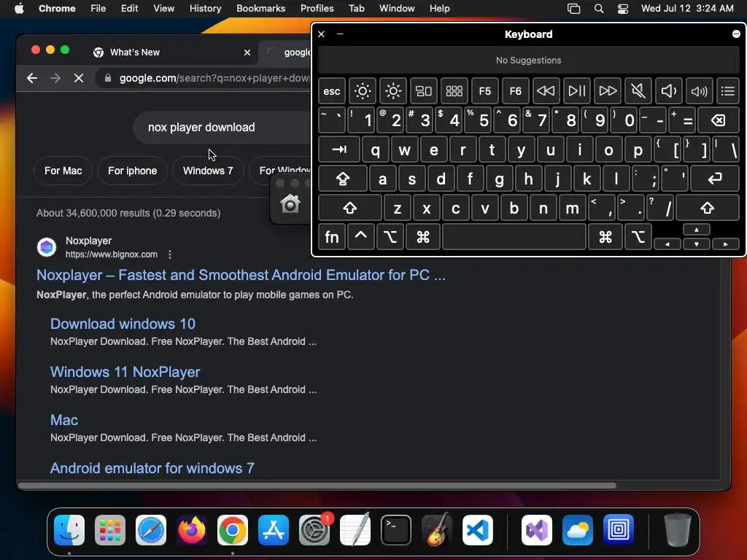Screen dimensions: 747x560
Task: Open Firefox from the Dock
Action: point(192,529)
